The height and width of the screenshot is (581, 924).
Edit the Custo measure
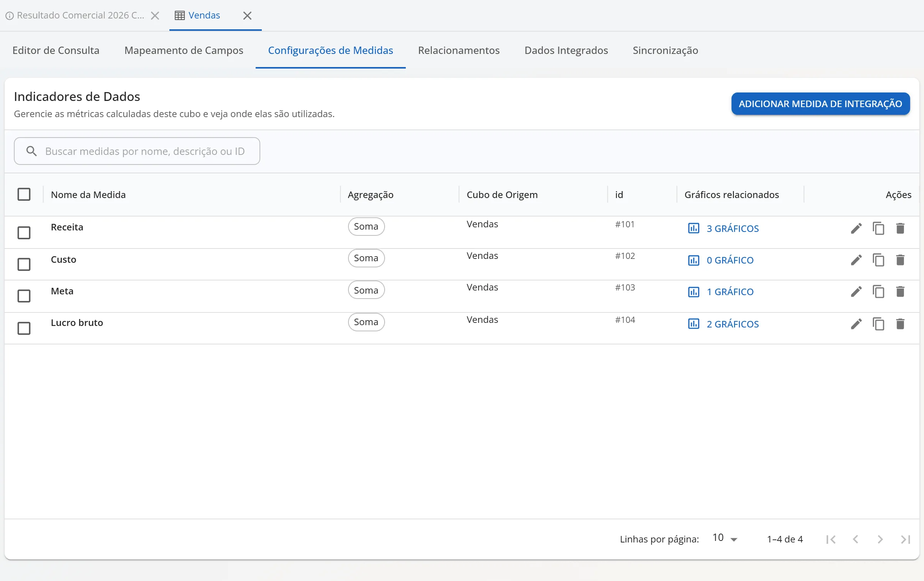tap(856, 260)
